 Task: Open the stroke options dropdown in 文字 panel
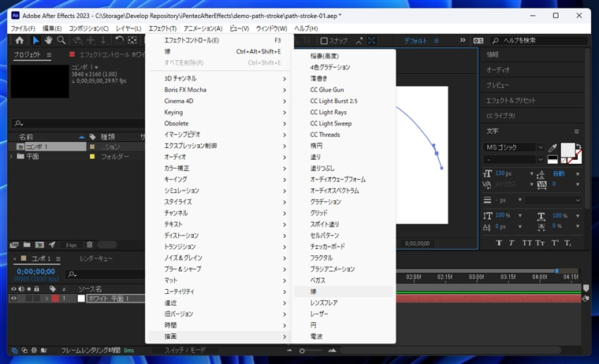tap(552, 200)
